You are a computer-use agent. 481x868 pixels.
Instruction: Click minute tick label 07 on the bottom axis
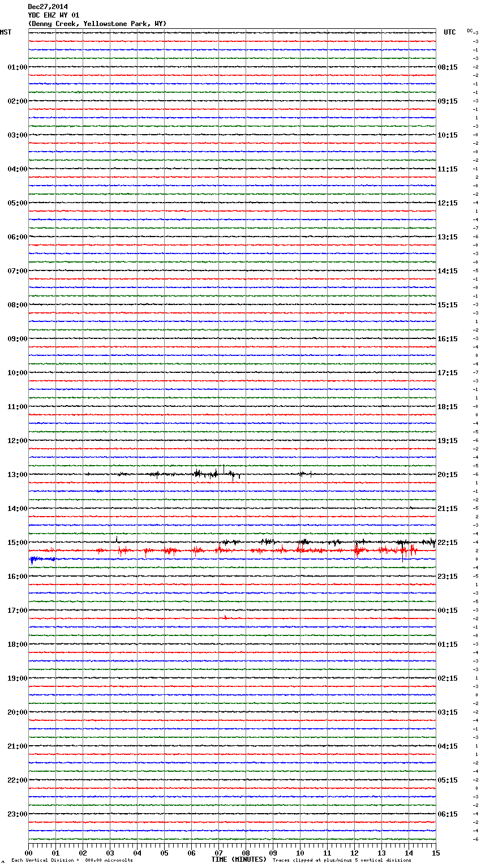click(x=219, y=853)
